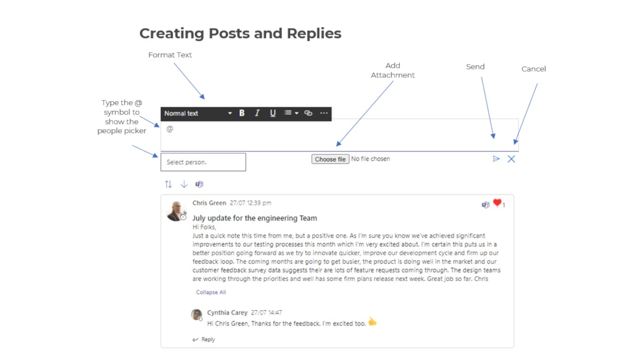Viewport: 644px width, 362px height.
Task: Click the Select person input field
Action: 203,162
